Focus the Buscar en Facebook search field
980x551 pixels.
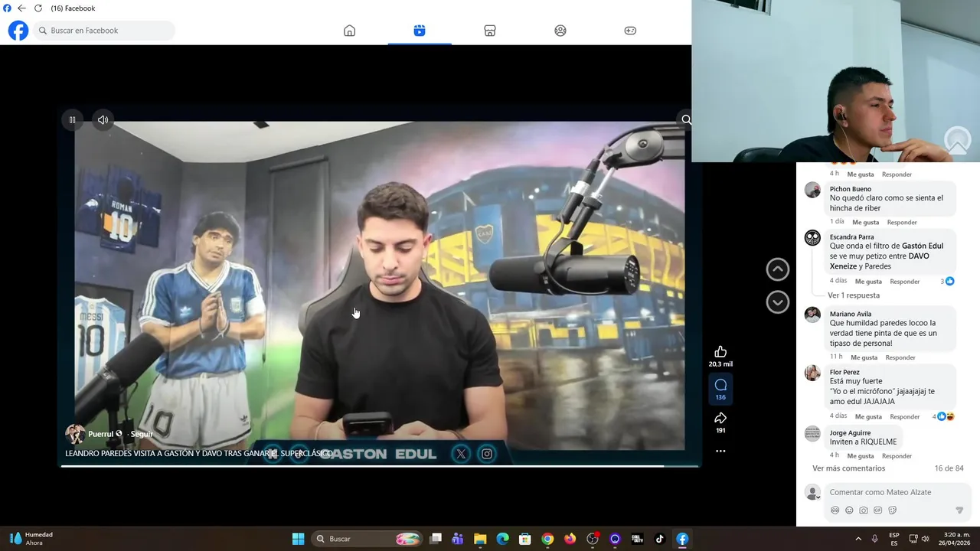104,31
